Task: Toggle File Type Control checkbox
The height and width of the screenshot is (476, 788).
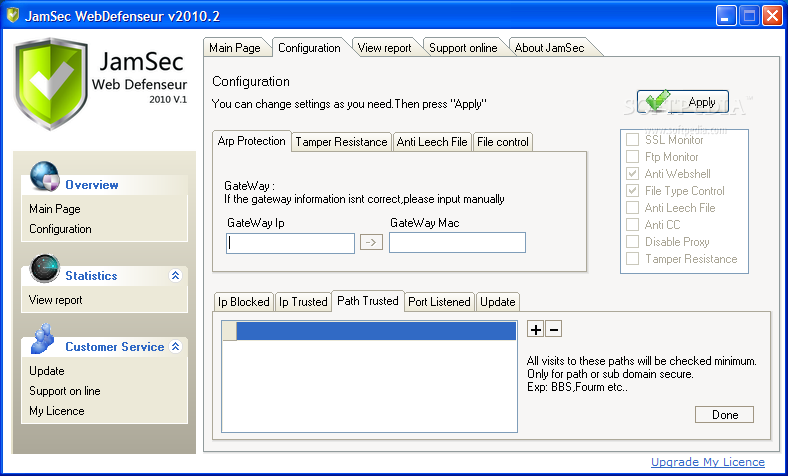Action: click(632, 191)
